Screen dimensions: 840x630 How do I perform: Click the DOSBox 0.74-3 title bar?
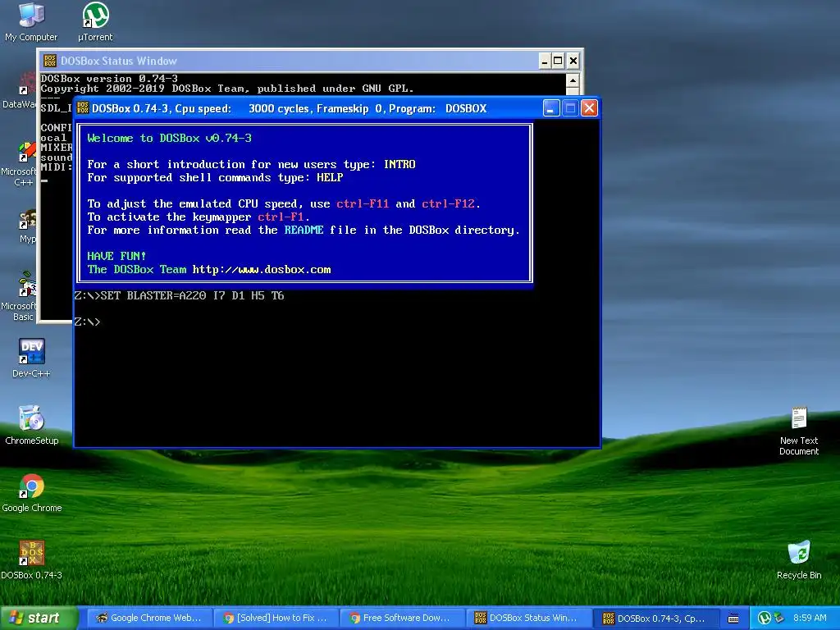[x=336, y=108]
